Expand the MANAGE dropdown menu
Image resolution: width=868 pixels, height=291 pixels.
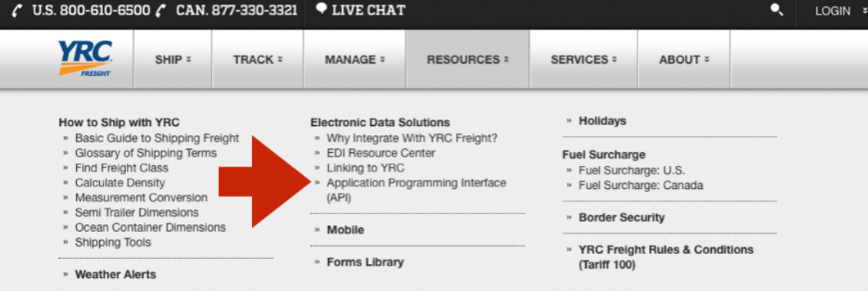[355, 59]
